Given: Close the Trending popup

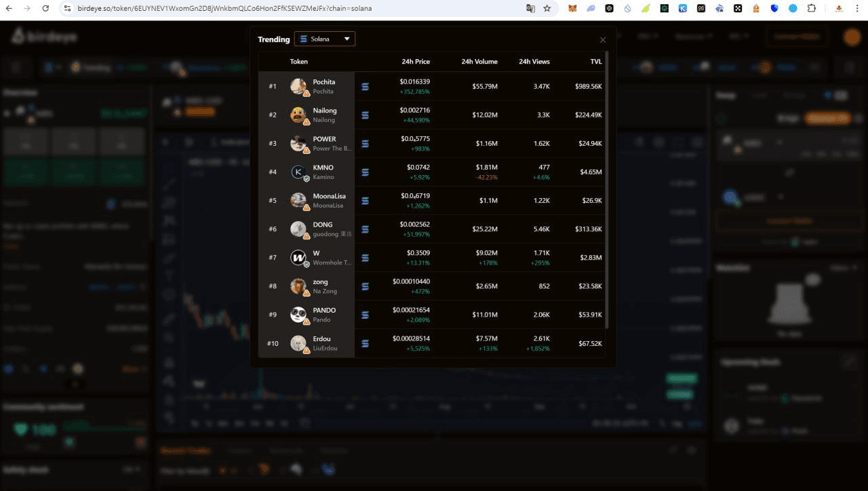Looking at the screenshot, I should (x=603, y=41).
